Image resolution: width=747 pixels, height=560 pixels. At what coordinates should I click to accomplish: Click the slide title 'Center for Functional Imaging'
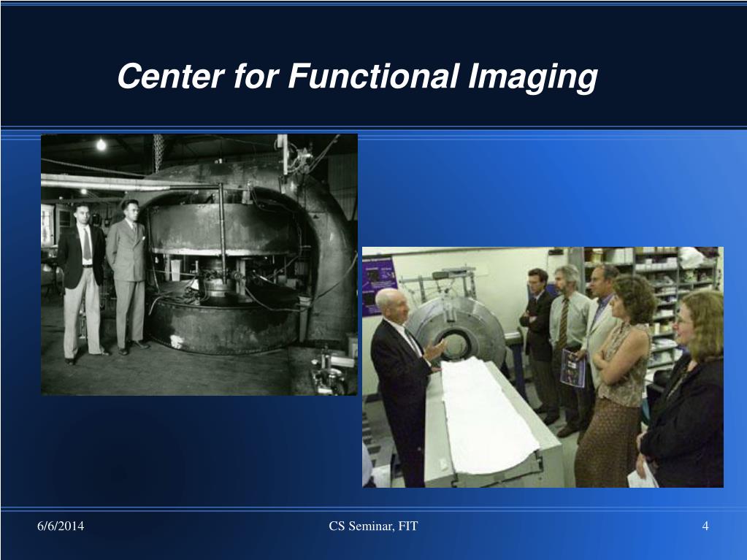point(357,77)
